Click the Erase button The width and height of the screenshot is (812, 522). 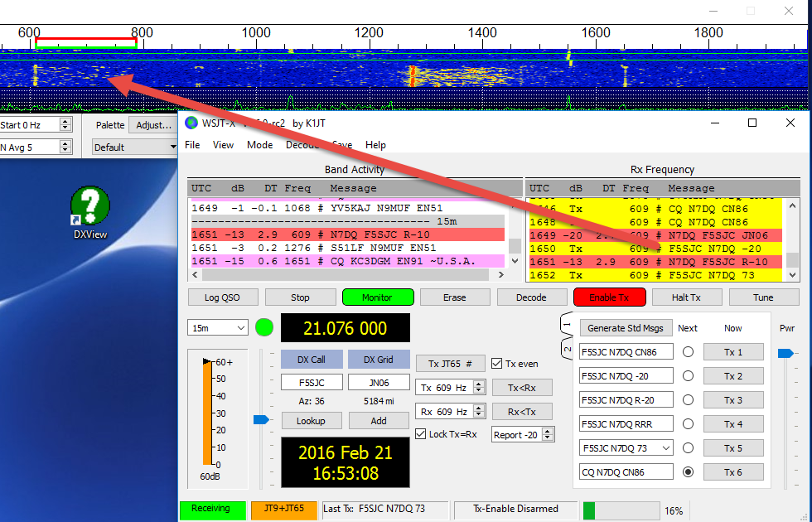click(x=455, y=297)
